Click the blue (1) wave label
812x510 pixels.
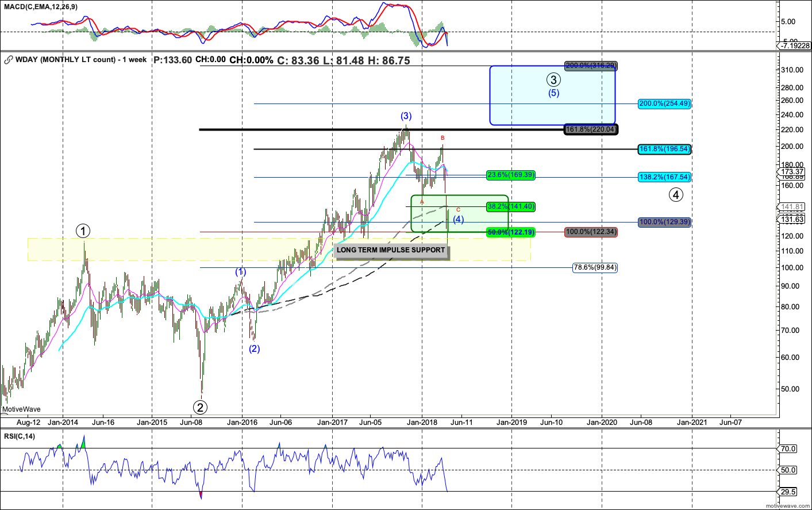(240, 272)
